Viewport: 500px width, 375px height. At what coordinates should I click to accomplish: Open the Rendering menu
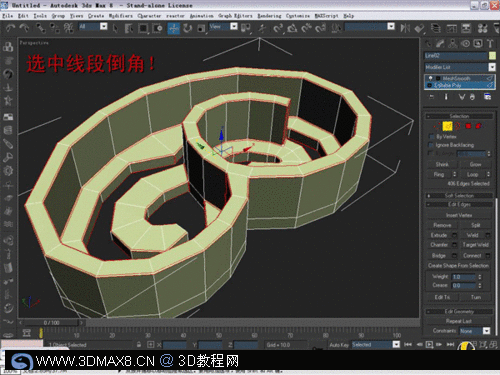269,16
